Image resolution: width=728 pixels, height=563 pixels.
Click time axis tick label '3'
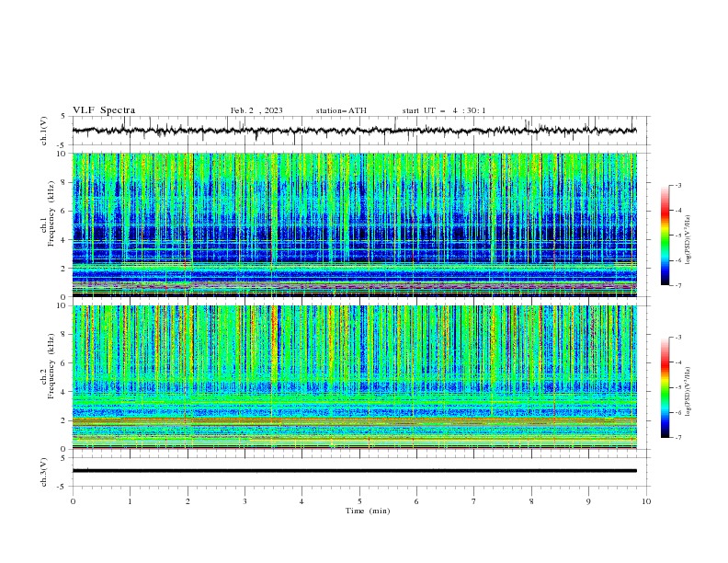pyautogui.click(x=245, y=501)
